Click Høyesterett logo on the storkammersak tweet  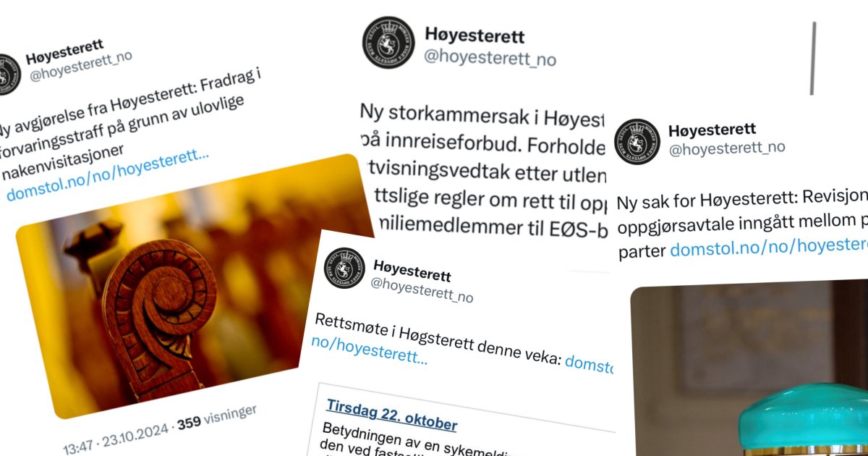(x=389, y=43)
